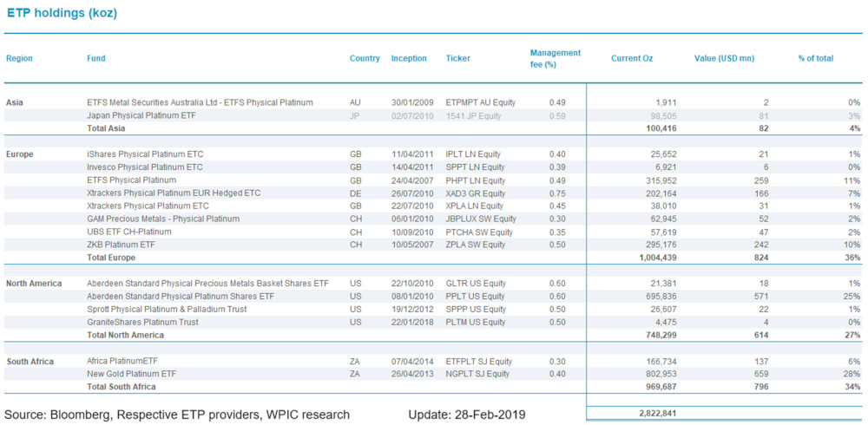Click ticker 'PTCHA SW Equity'
This screenshot has height=425, width=868.
coord(479,232)
